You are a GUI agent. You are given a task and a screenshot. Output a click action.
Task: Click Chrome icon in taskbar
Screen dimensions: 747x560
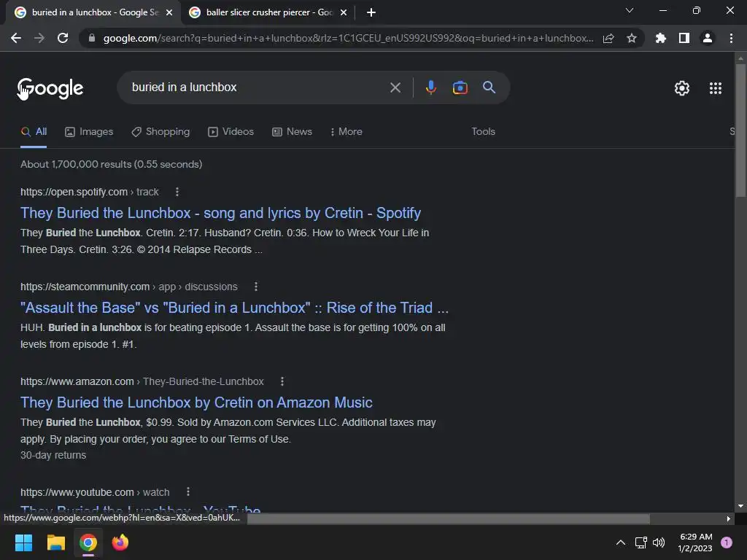88,542
